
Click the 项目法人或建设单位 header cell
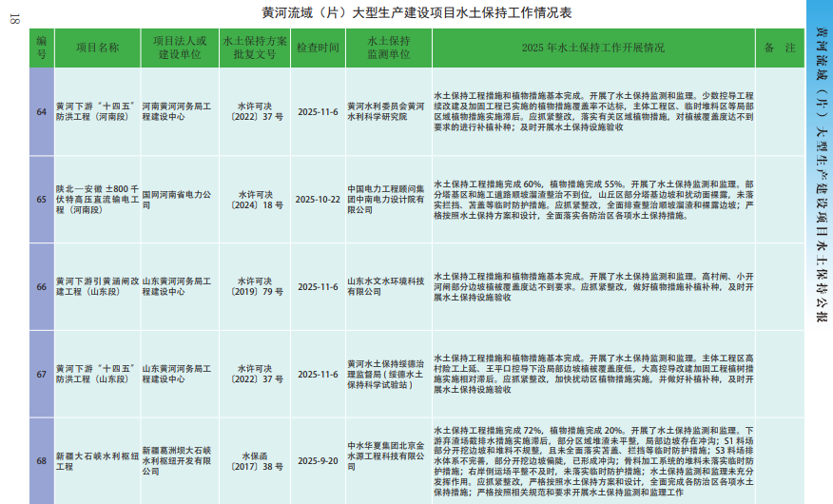180,48
